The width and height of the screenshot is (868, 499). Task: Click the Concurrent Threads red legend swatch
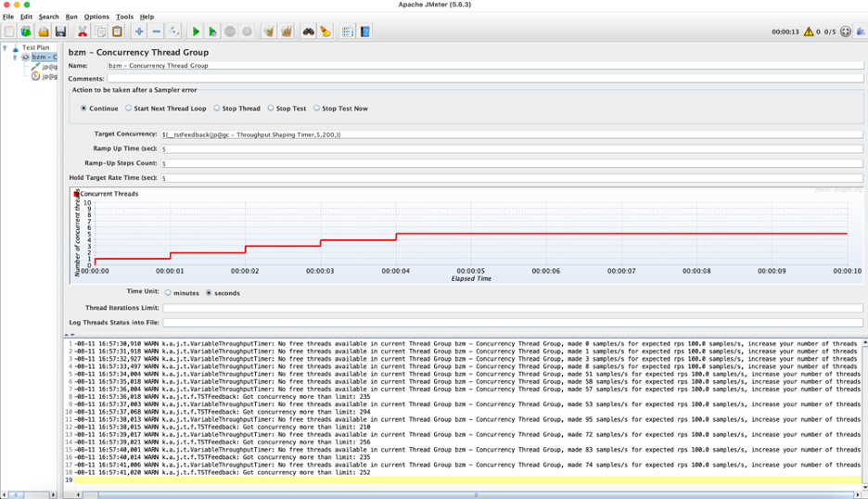76,194
